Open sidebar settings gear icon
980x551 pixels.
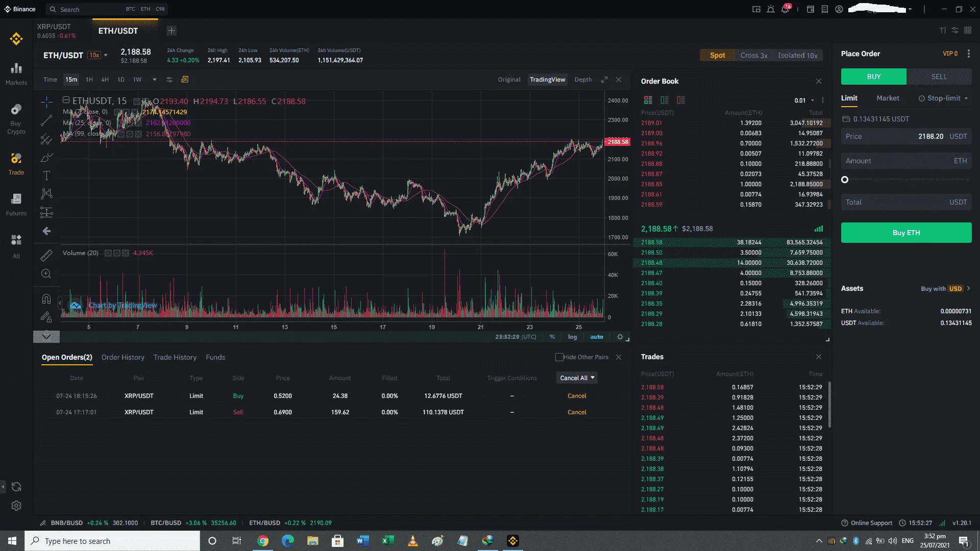[16, 506]
